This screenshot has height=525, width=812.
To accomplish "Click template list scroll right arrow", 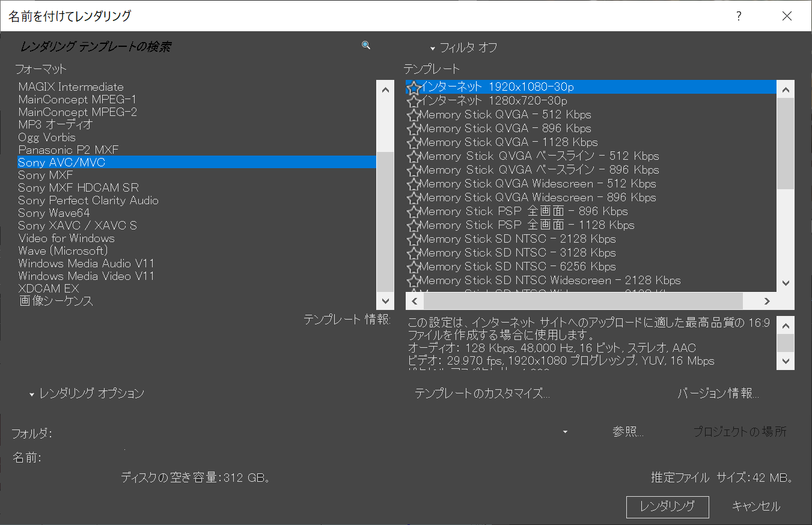I will (768, 301).
